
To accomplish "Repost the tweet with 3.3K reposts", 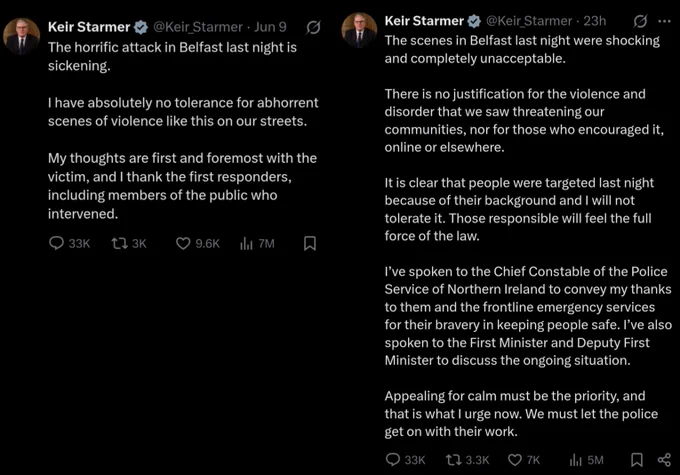I will coord(468,460).
